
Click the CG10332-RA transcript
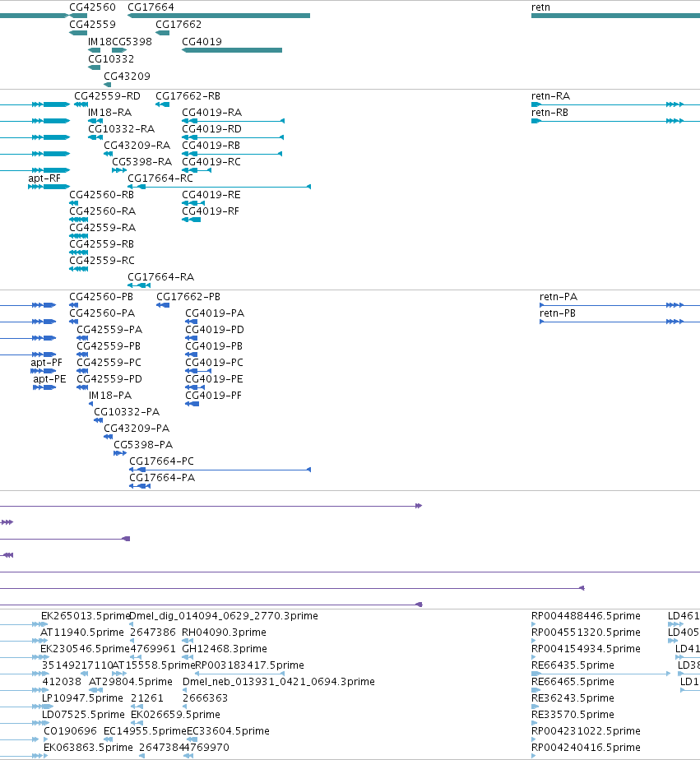tap(95, 137)
